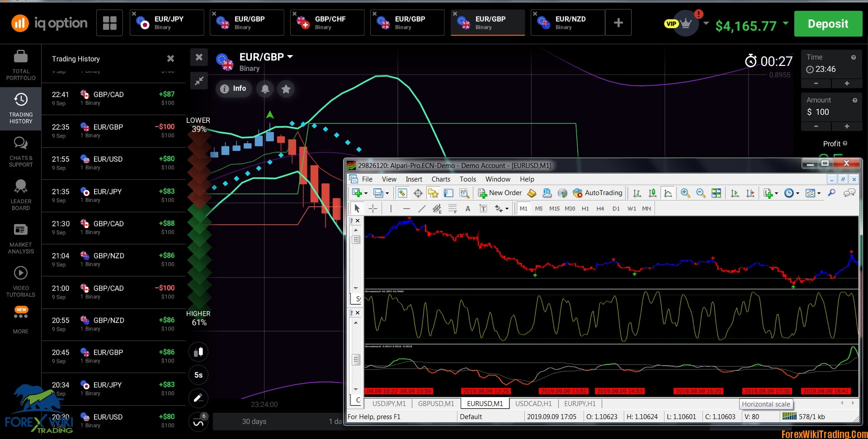Click New Order in MetaTrader toolbar
The width and height of the screenshot is (868, 439).
[500, 193]
